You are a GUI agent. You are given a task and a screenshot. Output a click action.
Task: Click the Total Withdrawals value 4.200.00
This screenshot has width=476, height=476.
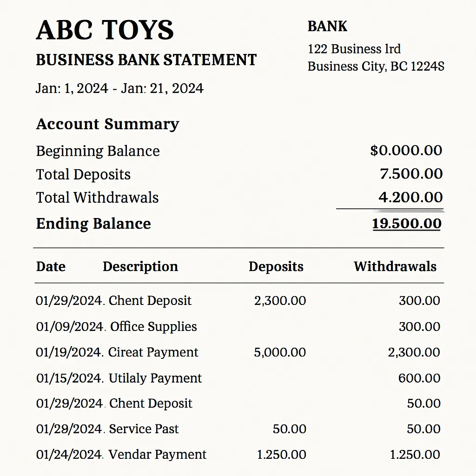point(410,197)
